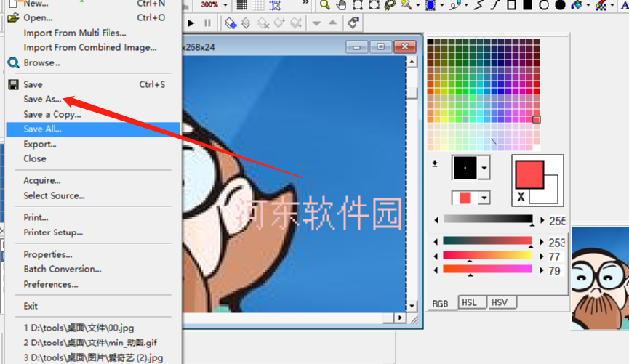
Task: Move frame up with arrow icon
Action: pos(333,23)
